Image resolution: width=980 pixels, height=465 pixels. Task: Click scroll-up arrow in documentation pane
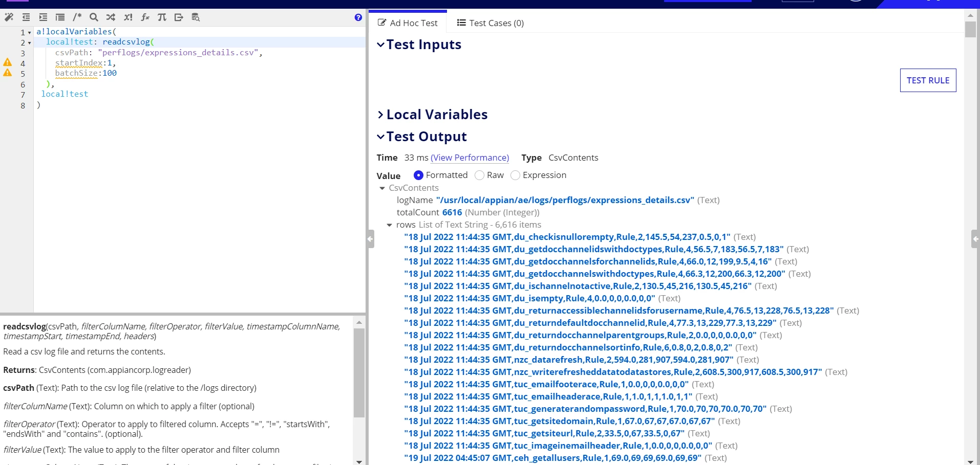[x=359, y=322]
